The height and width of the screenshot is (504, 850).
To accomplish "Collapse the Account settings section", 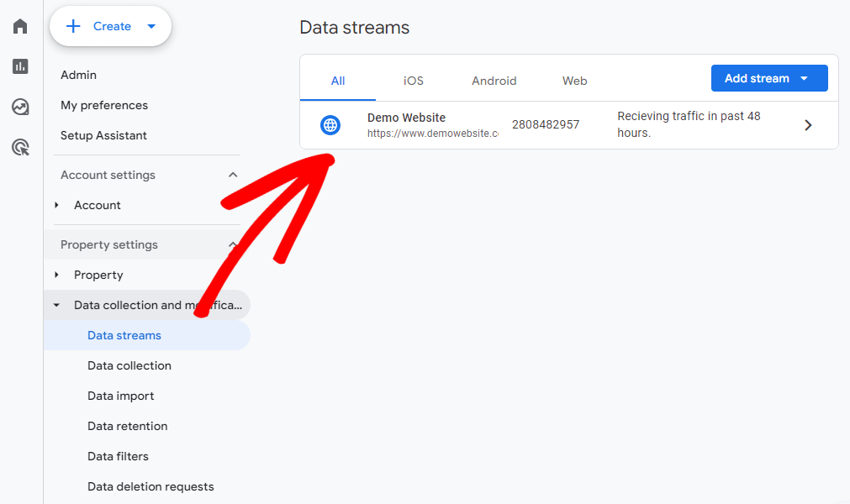I will pos(233,175).
